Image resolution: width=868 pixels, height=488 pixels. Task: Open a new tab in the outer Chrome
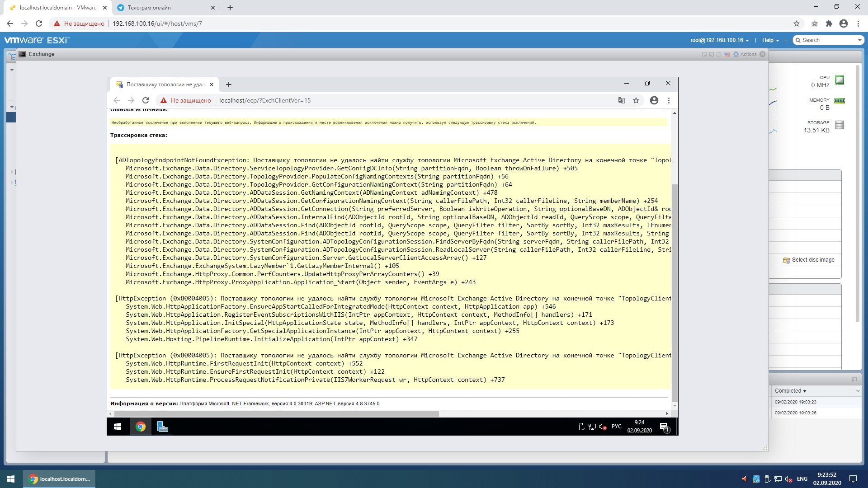pyautogui.click(x=230, y=8)
